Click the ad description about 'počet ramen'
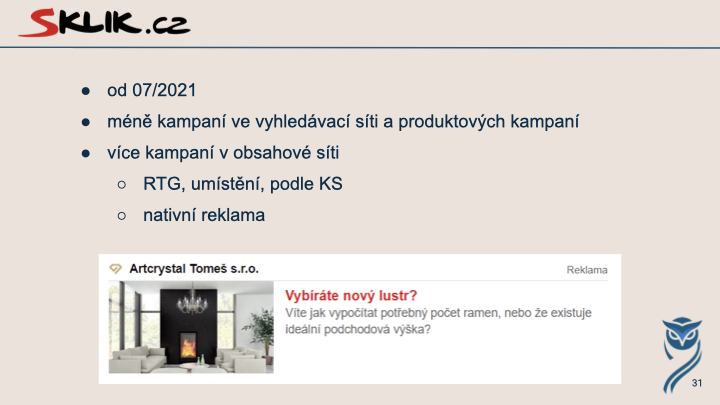720x405 pixels. click(438, 321)
